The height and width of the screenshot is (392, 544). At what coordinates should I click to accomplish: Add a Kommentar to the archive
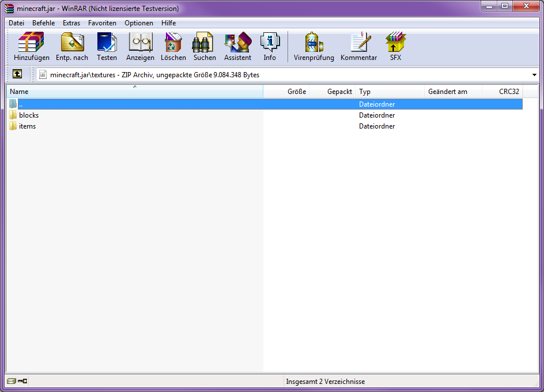point(360,42)
